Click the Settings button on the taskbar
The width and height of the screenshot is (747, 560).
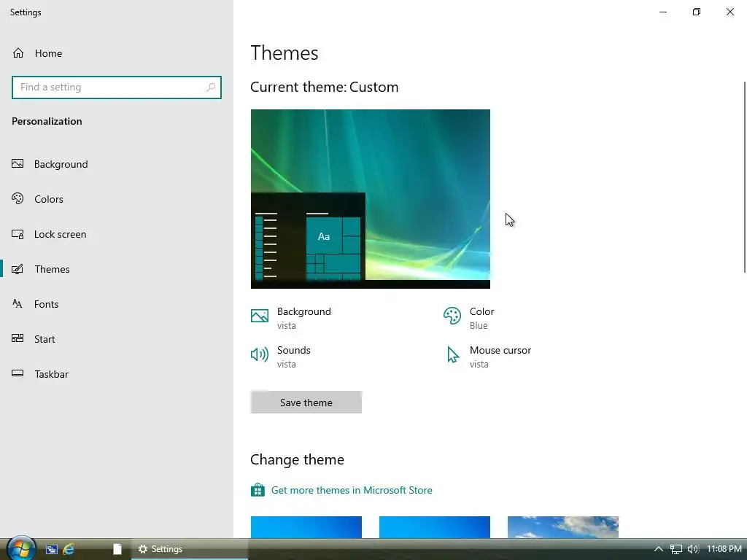coord(190,549)
